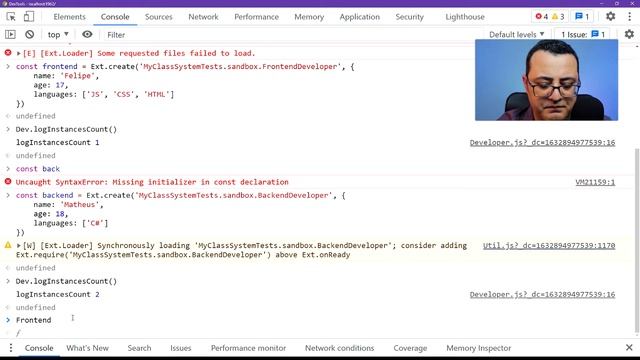Clear the console with the ban icon

[x=29, y=35]
